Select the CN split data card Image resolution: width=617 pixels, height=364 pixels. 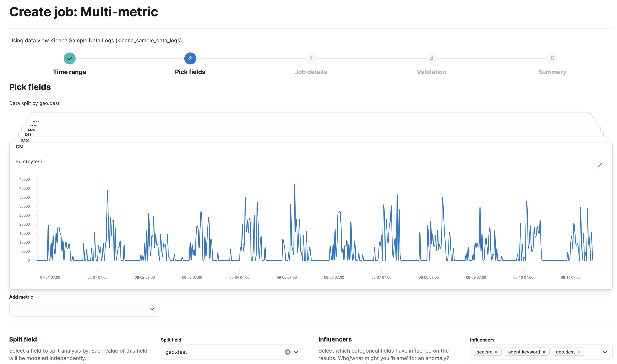pos(19,147)
